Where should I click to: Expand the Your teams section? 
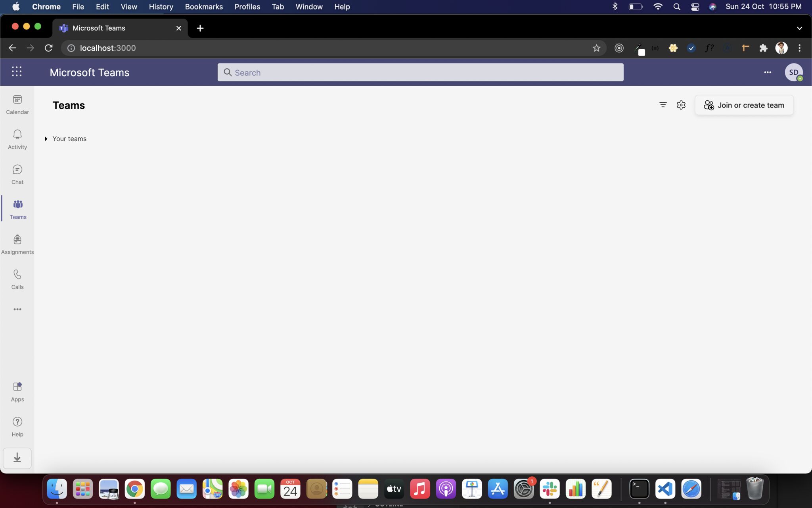coord(46,139)
